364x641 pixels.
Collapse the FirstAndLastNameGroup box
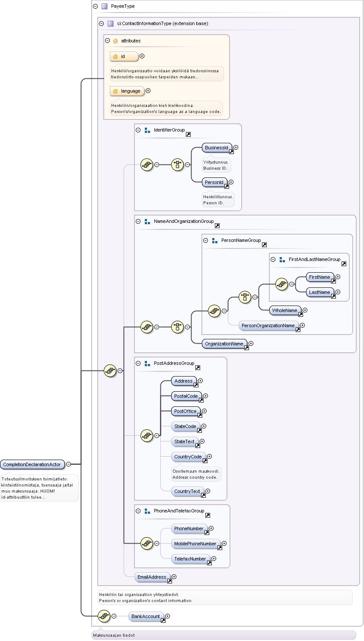[x=273, y=259]
